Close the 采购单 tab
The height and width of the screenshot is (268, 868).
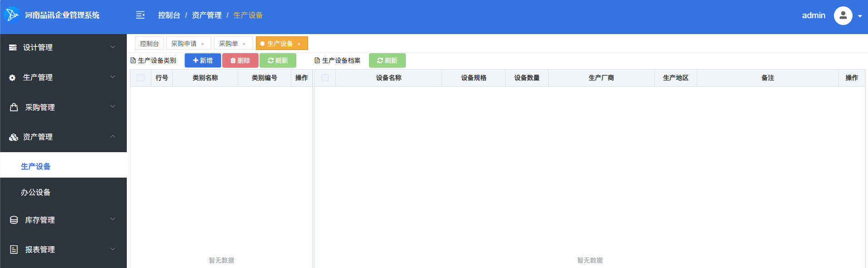click(244, 44)
